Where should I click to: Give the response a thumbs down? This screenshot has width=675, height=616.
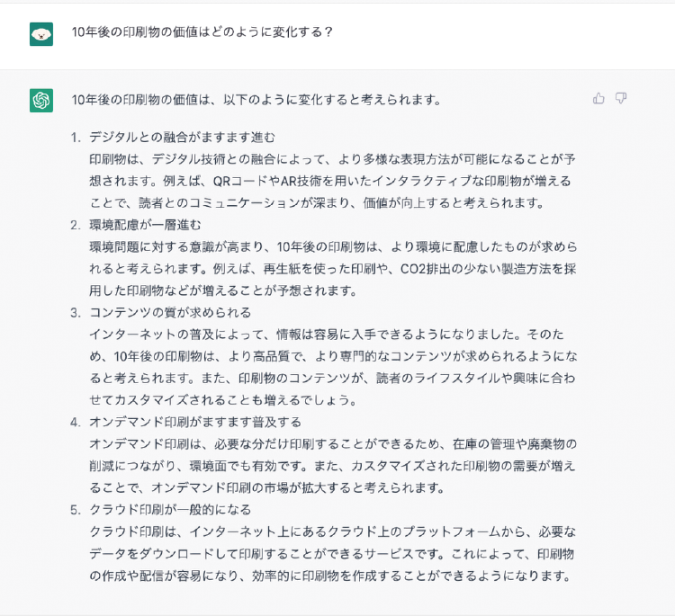(621, 99)
